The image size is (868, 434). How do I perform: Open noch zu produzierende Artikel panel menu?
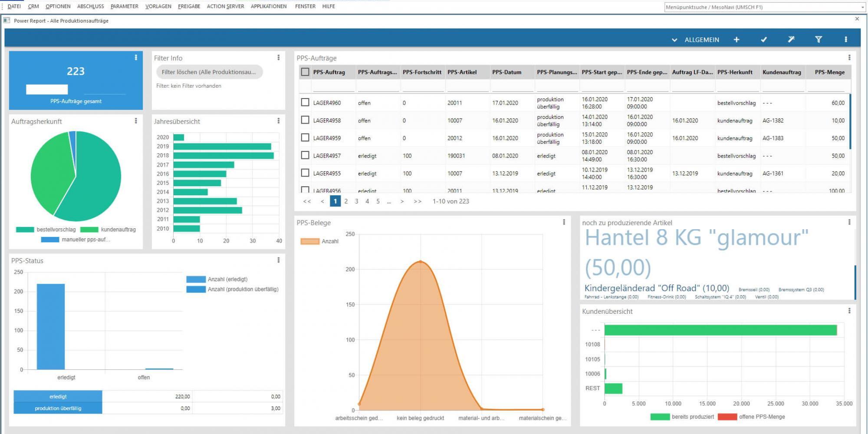click(x=849, y=222)
